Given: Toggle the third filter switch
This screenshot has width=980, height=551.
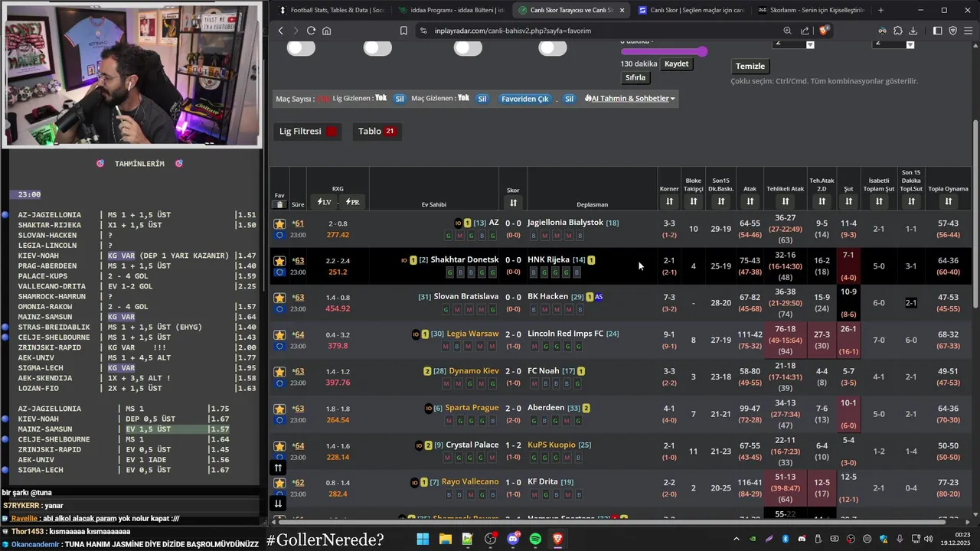Looking at the screenshot, I should pyautogui.click(x=468, y=48).
